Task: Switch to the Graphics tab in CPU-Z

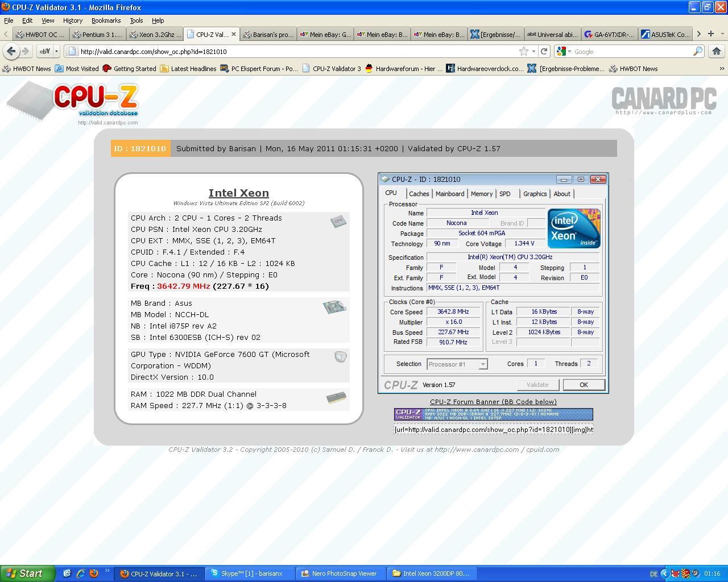Action: (535, 194)
